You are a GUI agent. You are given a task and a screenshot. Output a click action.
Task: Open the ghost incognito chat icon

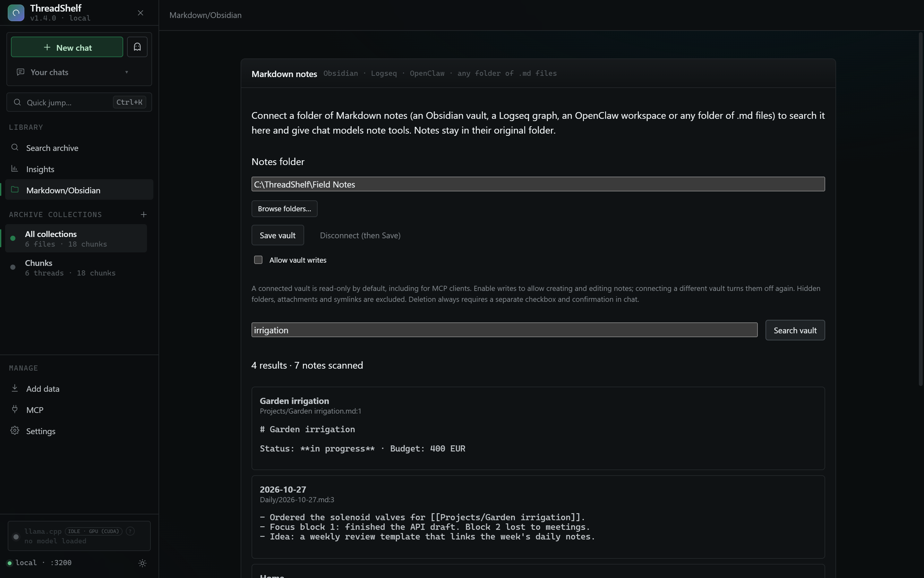(x=137, y=47)
